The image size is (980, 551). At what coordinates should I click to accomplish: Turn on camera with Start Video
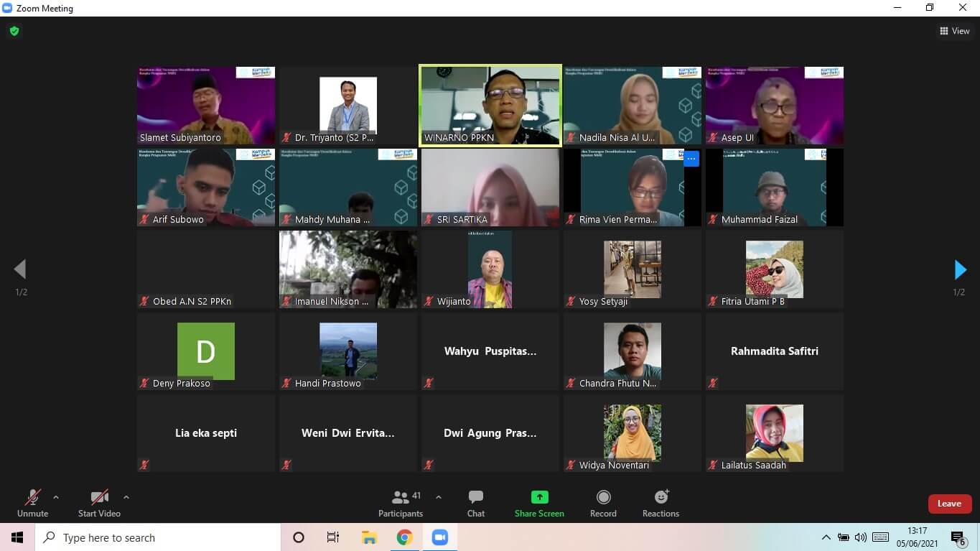coord(99,503)
